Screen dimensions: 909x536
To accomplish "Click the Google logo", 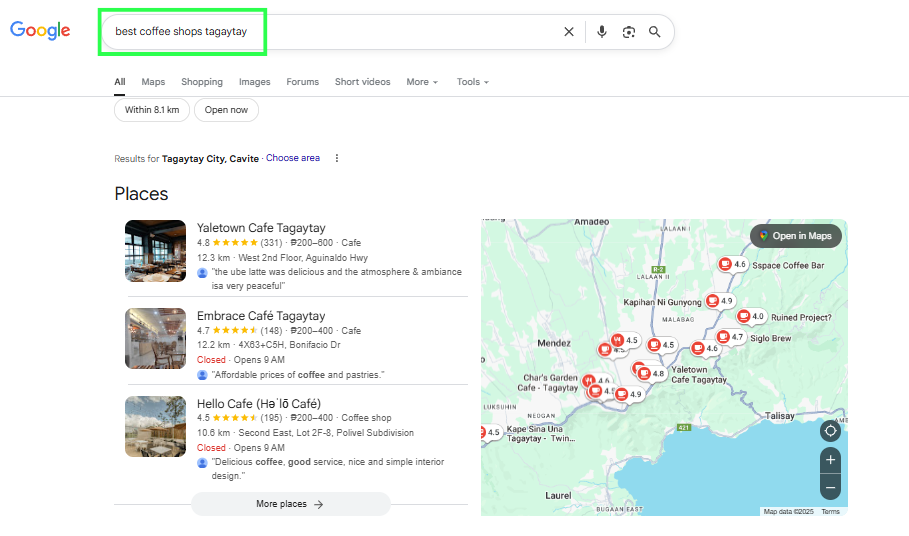I will point(40,30).
